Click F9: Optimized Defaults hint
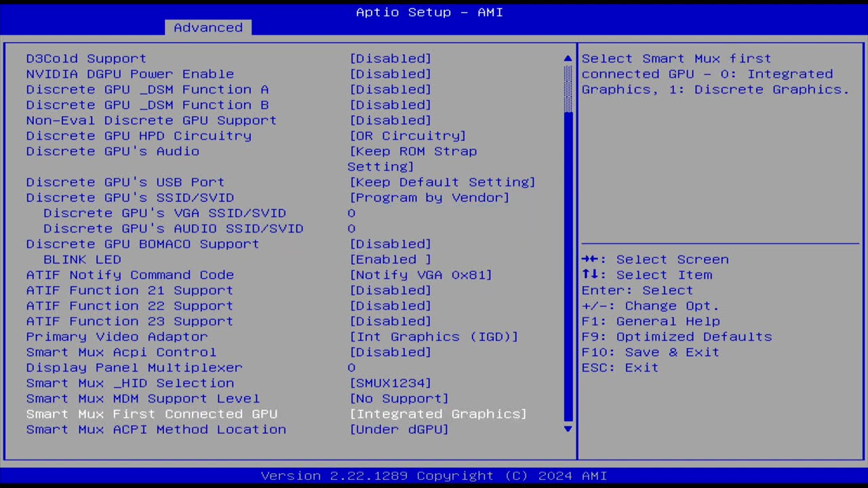The height and width of the screenshot is (488, 868). (677, 336)
